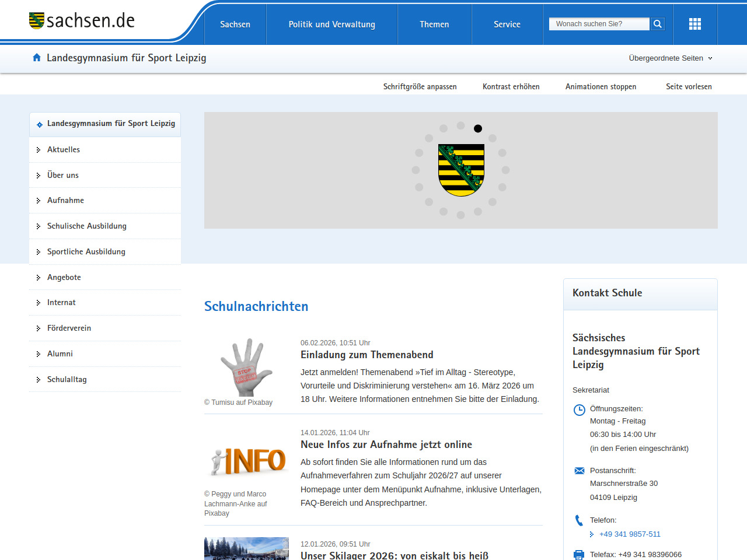Click the Saxony coat of arms image
The width and height of the screenshot is (747, 560).
[461, 170]
